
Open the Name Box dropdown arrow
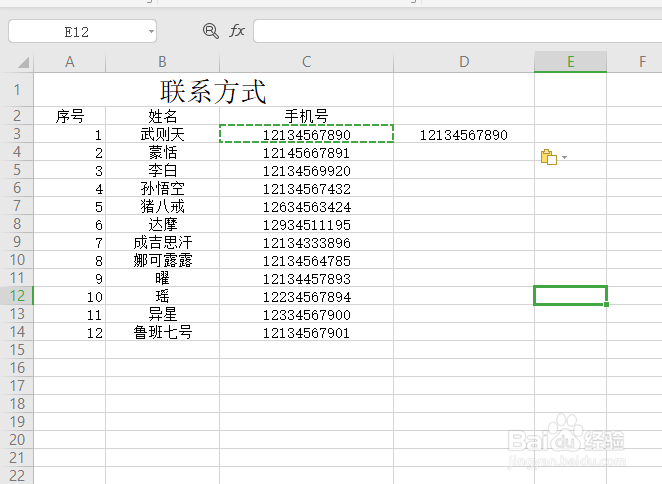coord(151,31)
